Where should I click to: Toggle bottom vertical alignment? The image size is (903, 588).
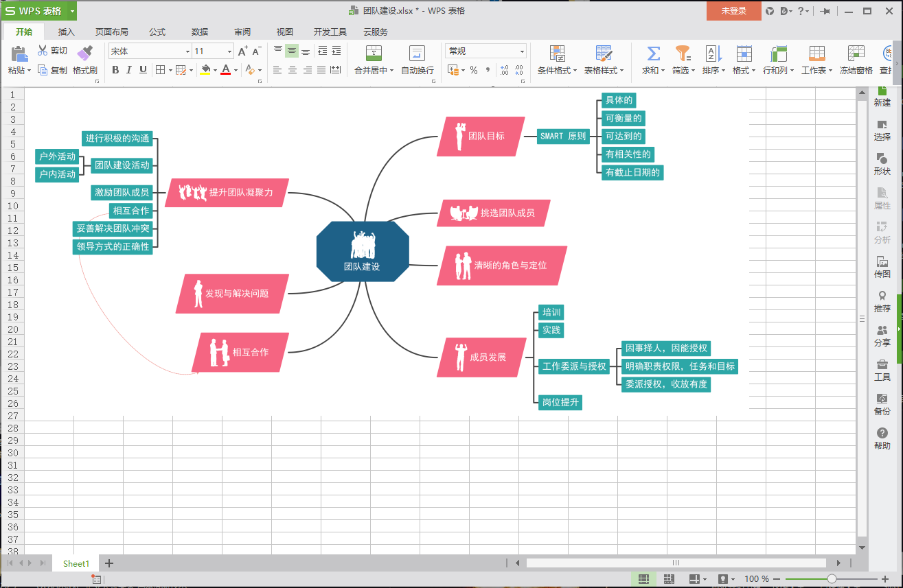306,51
